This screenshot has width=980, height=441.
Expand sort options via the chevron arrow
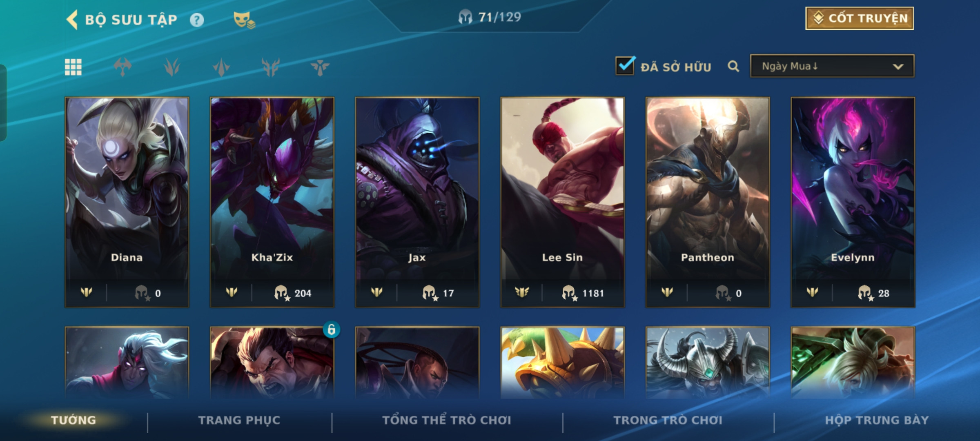[x=898, y=67]
